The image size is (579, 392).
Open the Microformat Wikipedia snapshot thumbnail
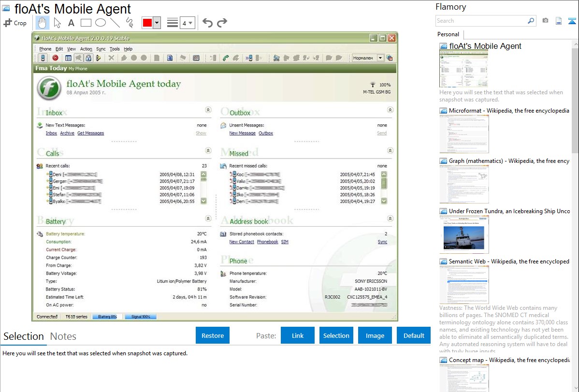[464, 134]
